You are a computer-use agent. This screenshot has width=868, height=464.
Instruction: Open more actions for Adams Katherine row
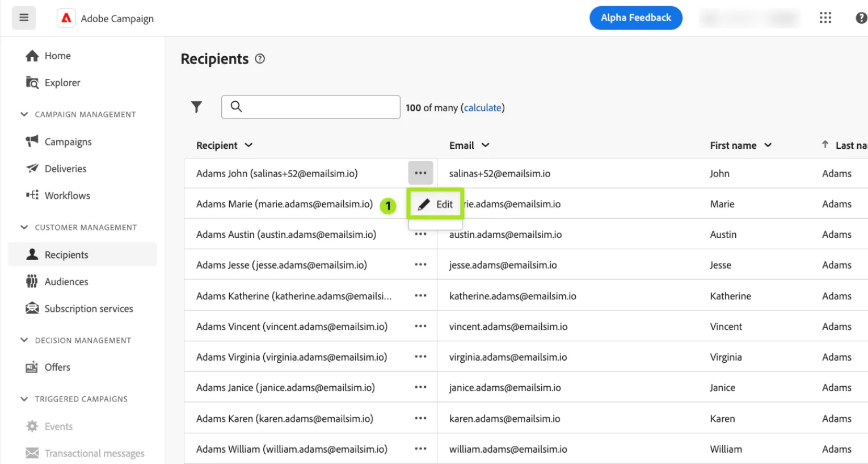(420, 296)
